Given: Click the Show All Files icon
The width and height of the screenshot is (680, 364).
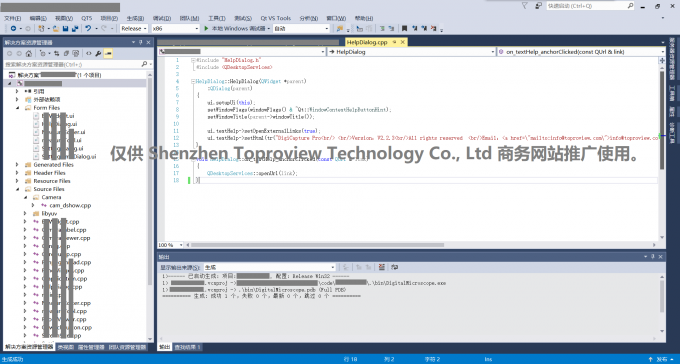Looking at the screenshot, I should tap(75, 53).
